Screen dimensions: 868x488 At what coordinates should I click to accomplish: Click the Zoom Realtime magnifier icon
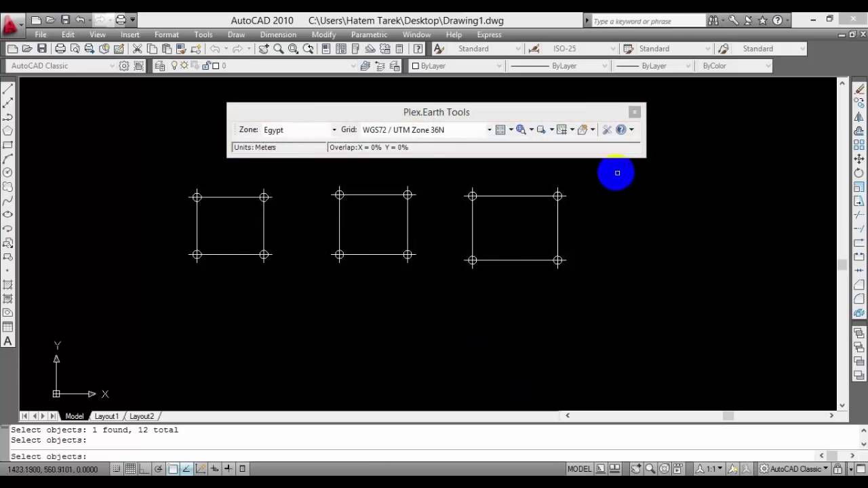[x=279, y=49]
